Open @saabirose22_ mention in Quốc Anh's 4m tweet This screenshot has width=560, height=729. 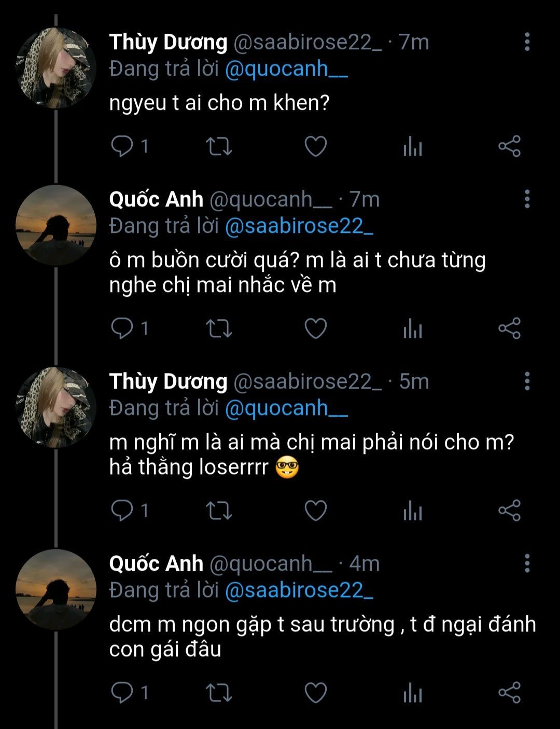click(299, 590)
